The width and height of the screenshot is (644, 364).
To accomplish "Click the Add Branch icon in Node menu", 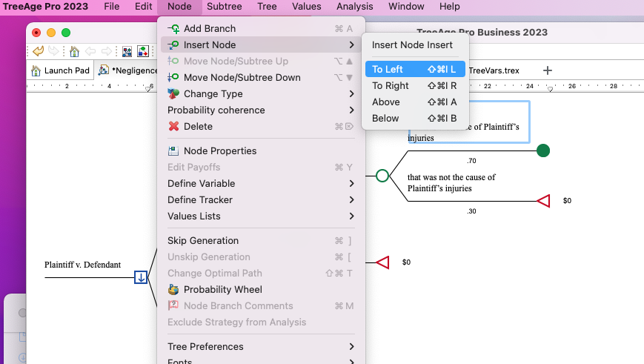I will [173, 29].
